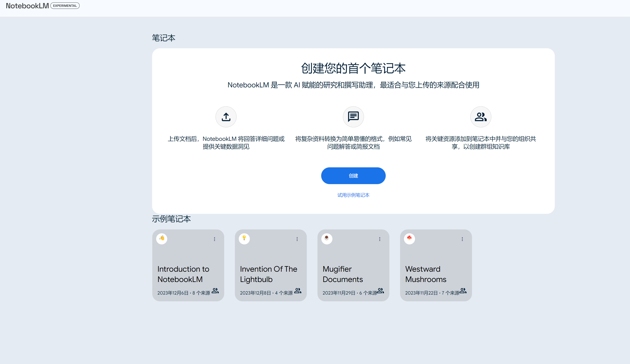Click shared people icon on Invention Of The Lightbulb card

point(298,290)
